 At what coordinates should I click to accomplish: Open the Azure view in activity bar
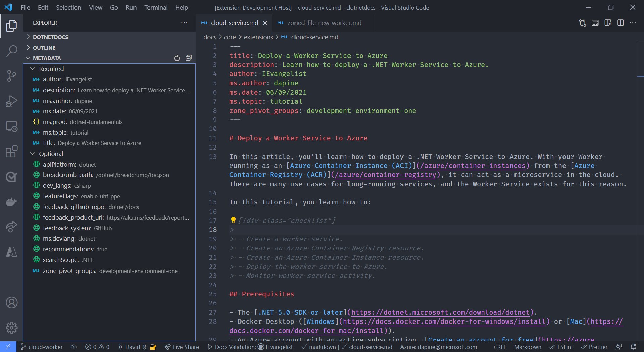tap(11, 252)
